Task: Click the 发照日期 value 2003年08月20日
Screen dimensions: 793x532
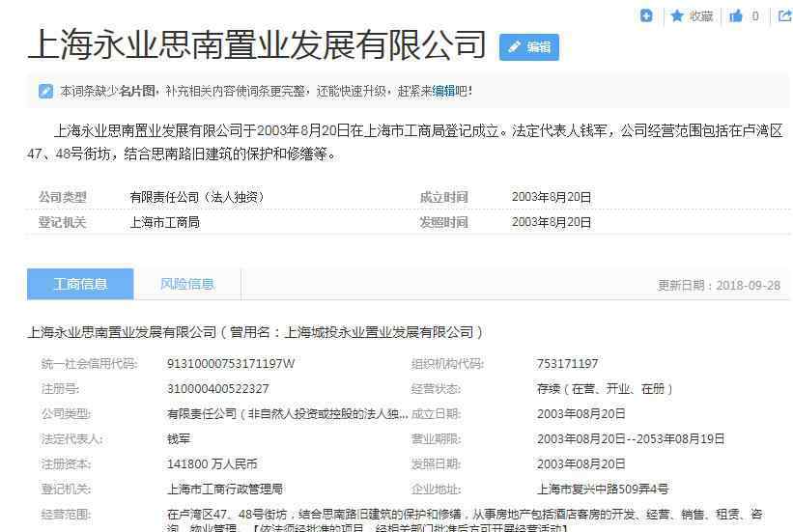Action: click(x=581, y=463)
